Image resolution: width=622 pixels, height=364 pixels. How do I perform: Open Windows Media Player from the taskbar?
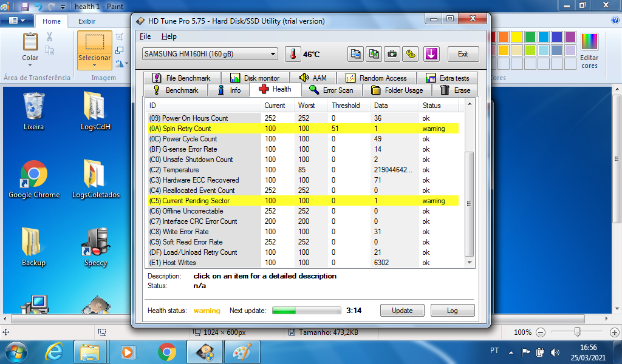pyautogui.click(x=128, y=352)
